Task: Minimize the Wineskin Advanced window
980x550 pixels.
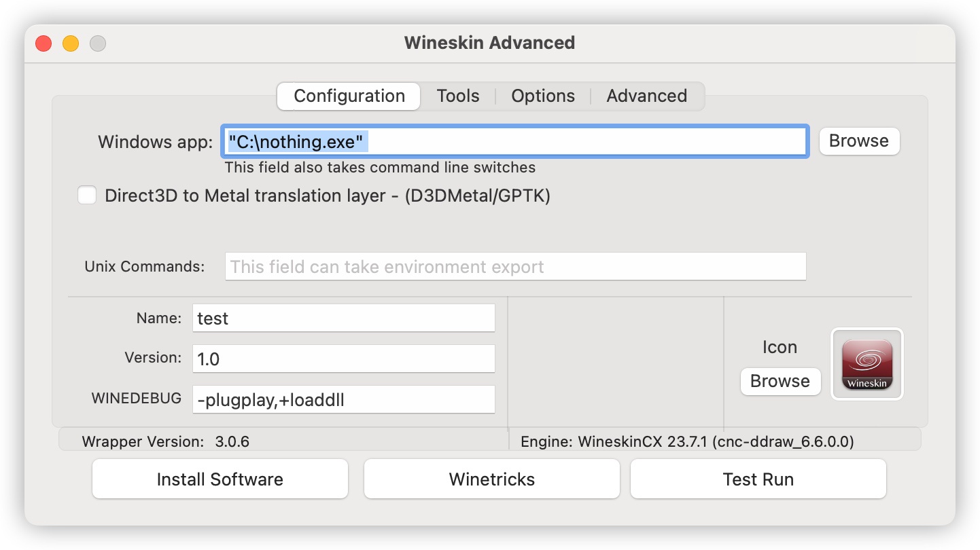Action: 70,43
